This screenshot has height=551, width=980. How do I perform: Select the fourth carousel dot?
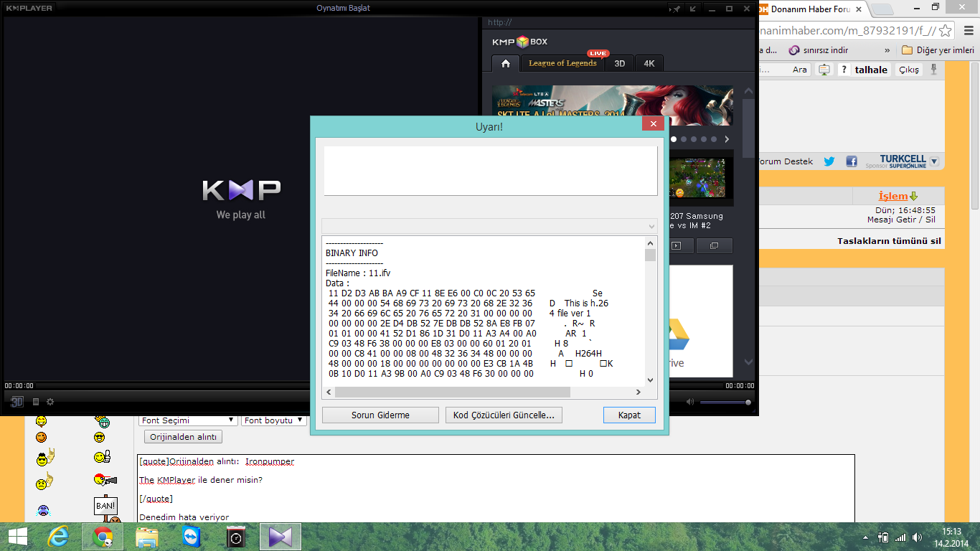click(704, 139)
